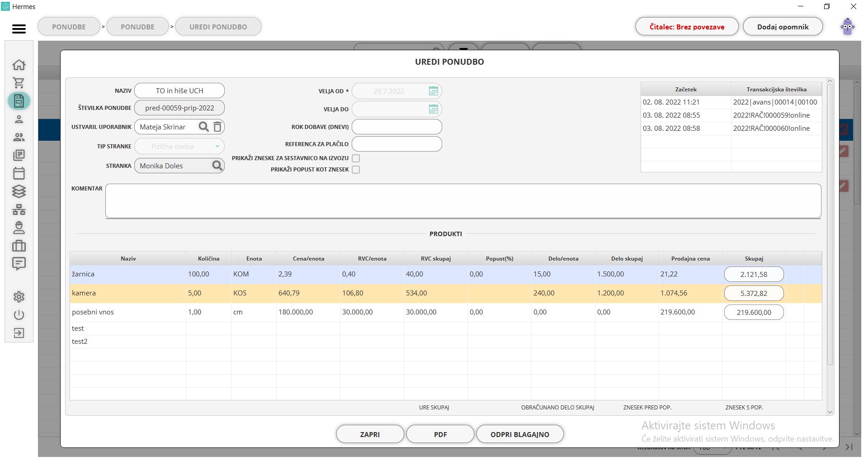This screenshot has height=466, width=868.
Task: Go to the Home sidebar icon
Action: tap(19, 65)
